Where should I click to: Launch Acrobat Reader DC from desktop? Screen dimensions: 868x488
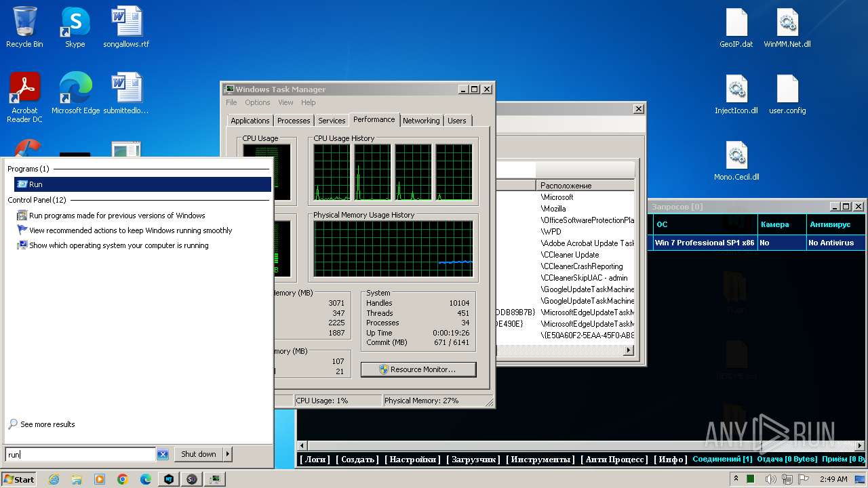pos(24,98)
